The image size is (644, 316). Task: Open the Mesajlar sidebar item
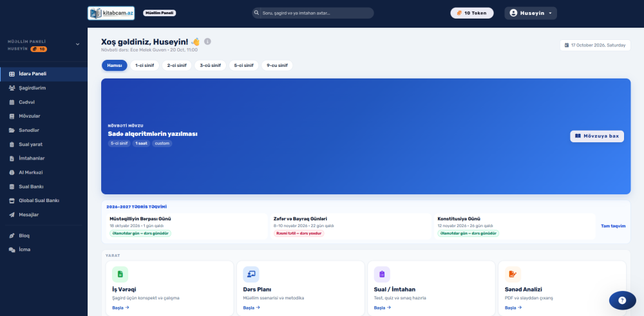[44, 214]
